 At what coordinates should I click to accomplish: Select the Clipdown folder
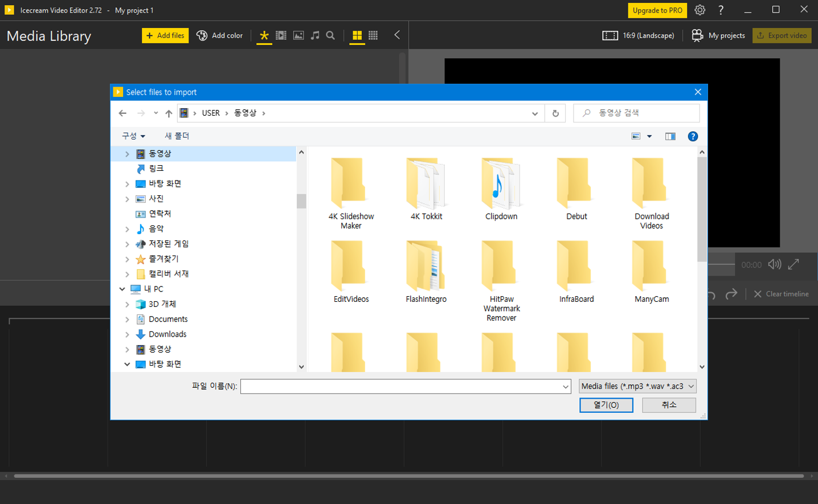501,189
